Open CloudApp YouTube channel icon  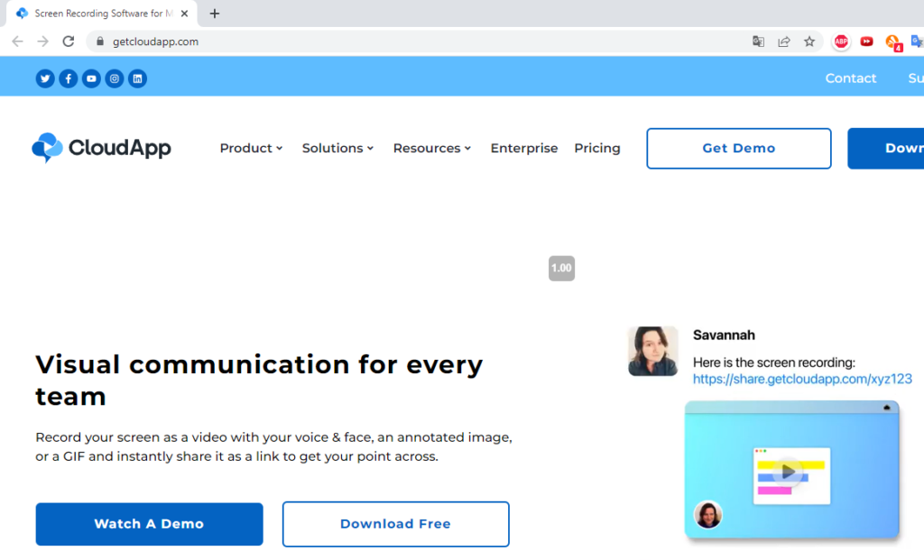91,78
